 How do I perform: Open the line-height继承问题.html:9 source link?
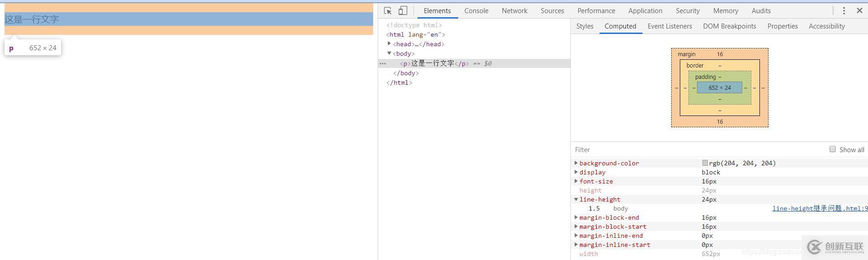pyautogui.click(x=820, y=208)
